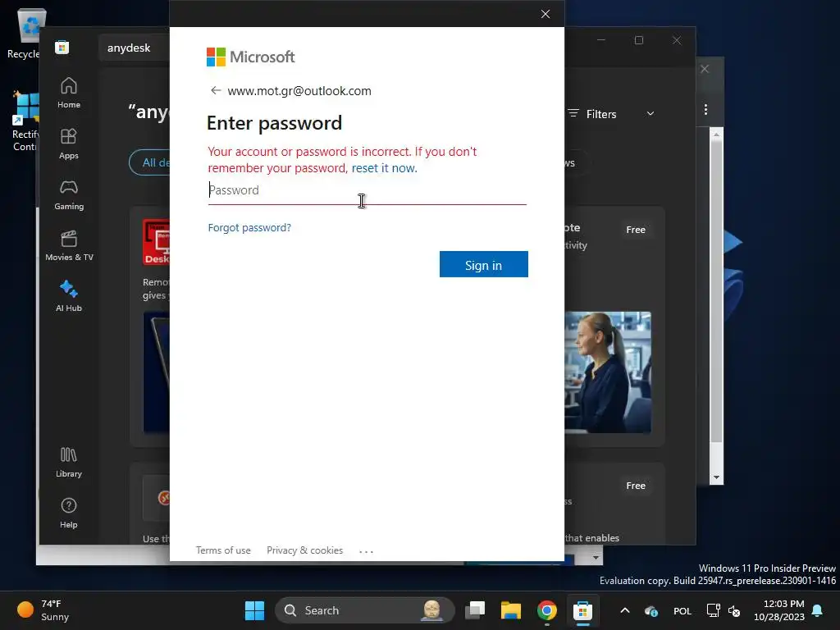Click the muted volume tray icon
Screen dimensions: 840x630
tap(734, 610)
